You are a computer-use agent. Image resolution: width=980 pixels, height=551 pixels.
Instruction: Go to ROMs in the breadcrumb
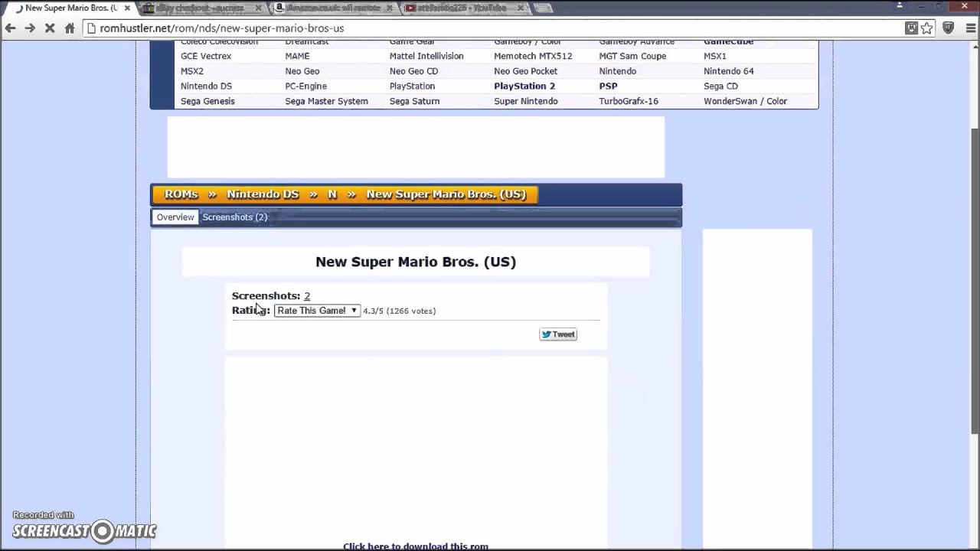pyautogui.click(x=181, y=194)
